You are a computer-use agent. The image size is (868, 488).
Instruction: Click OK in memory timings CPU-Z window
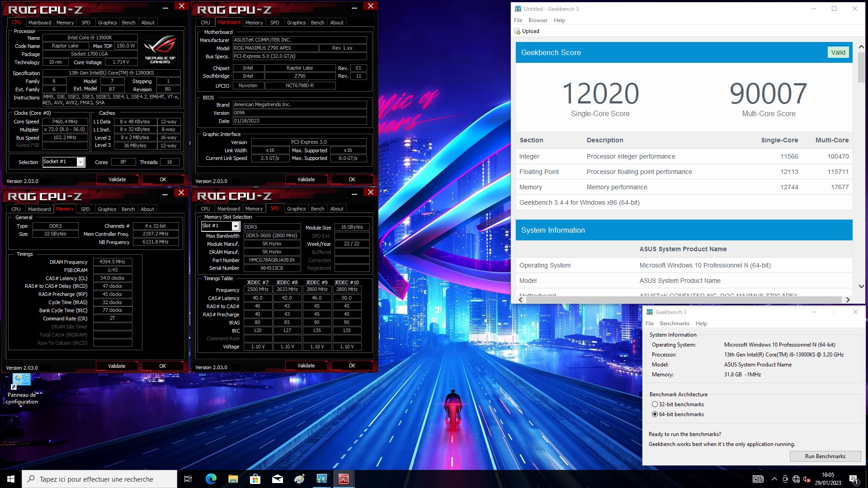pyautogui.click(x=163, y=366)
